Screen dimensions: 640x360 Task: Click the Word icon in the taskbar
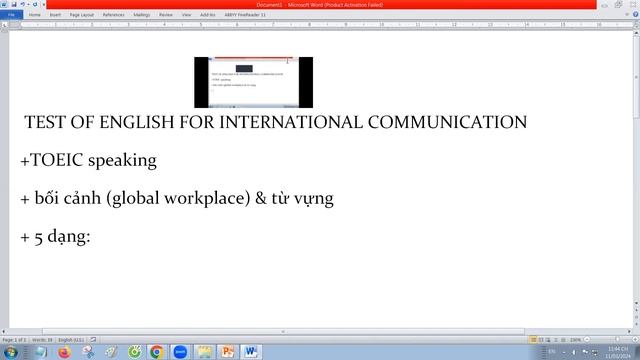point(251,352)
